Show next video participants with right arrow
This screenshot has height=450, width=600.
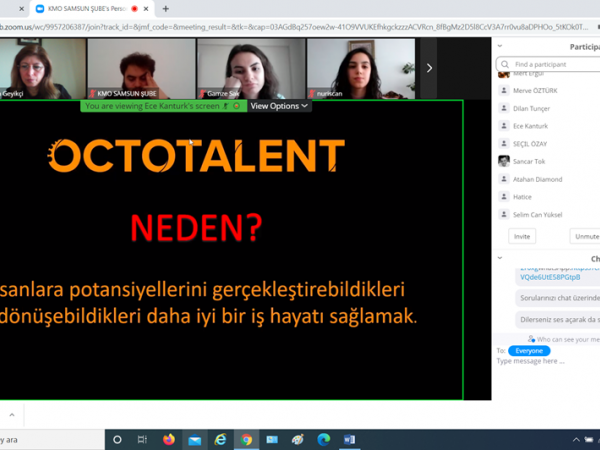click(x=429, y=68)
